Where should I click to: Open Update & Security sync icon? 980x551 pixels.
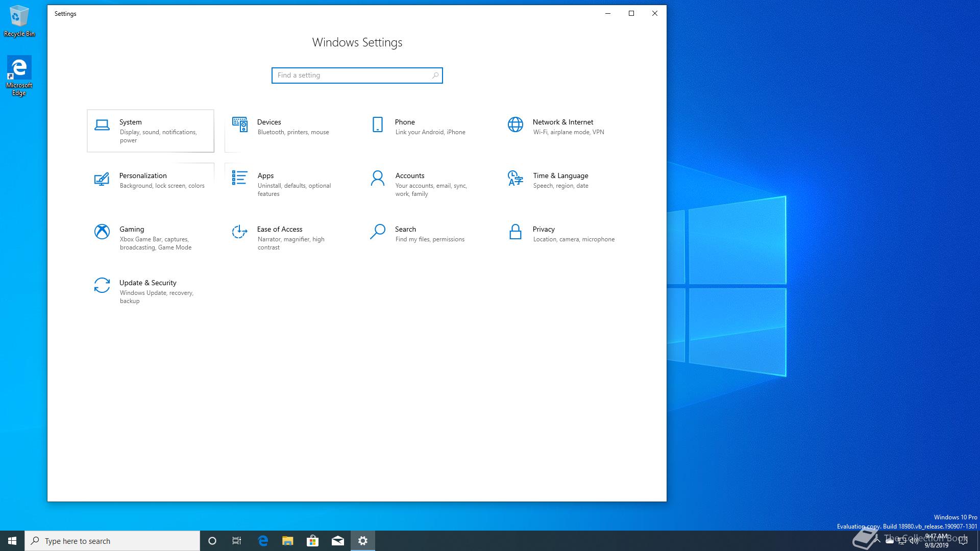pyautogui.click(x=102, y=285)
